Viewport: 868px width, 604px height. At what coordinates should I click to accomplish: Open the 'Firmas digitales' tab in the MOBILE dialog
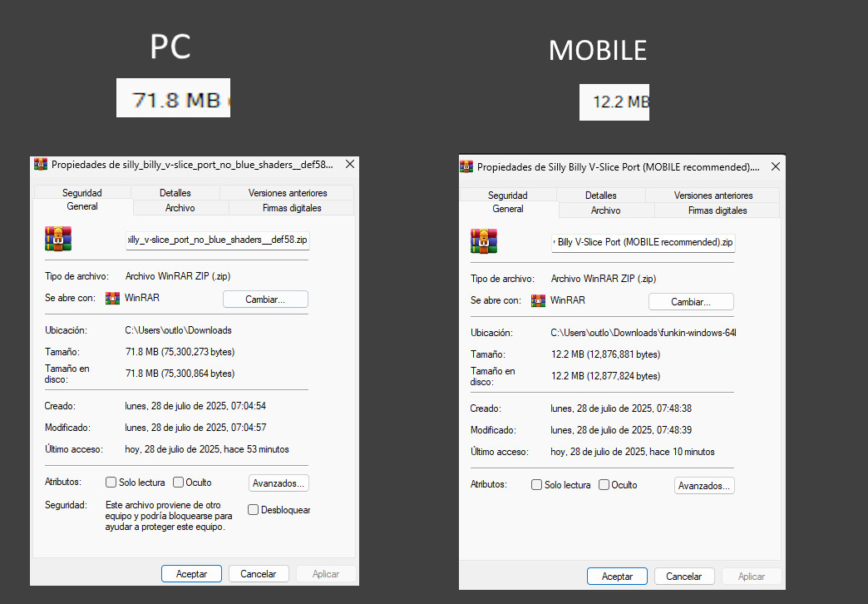point(718,210)
